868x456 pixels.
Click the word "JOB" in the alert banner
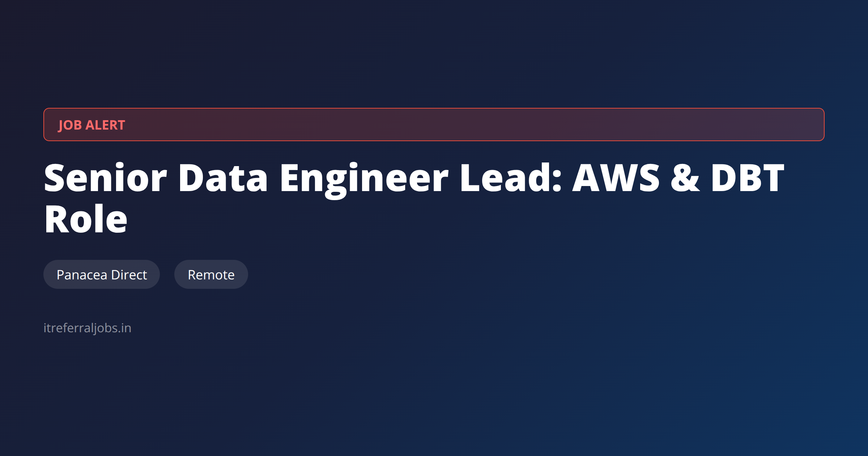(70, 125)
